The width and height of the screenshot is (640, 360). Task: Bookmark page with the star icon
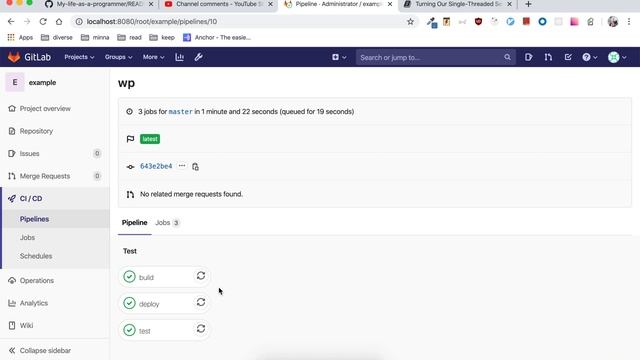coord(410,22)
